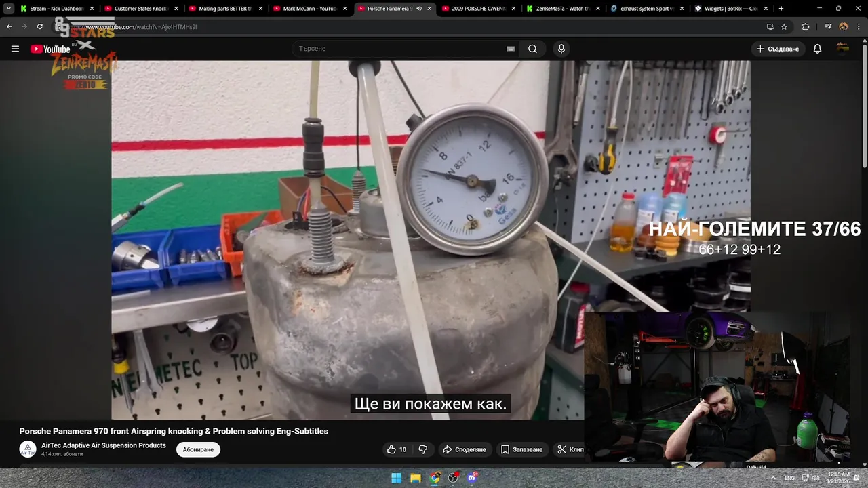The width and height of the screenshot is (868, 488).
Task: Click the Споделяне share button
Action: pyautogui.click(x=464, y=449)
